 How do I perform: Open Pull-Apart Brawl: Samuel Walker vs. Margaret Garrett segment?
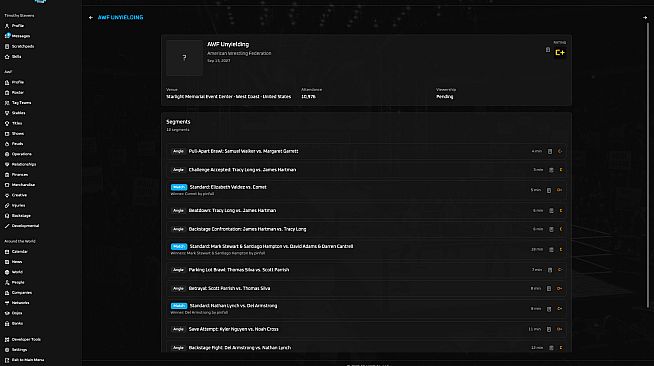tap(366, 151)
